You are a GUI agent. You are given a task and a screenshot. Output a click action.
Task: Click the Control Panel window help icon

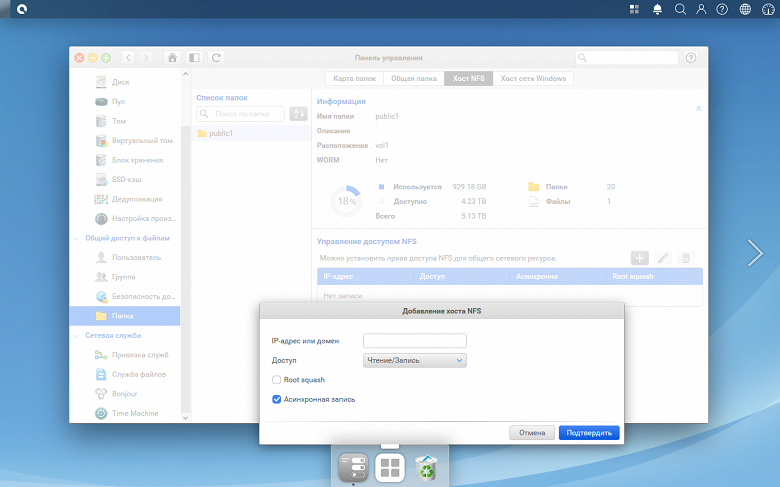[x=691, y=58]
